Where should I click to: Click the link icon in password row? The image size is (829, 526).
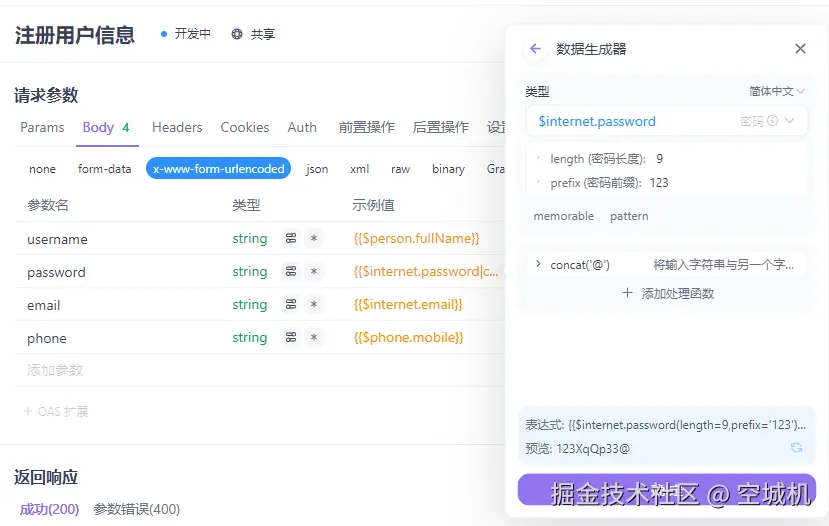[x=291, y=271]
